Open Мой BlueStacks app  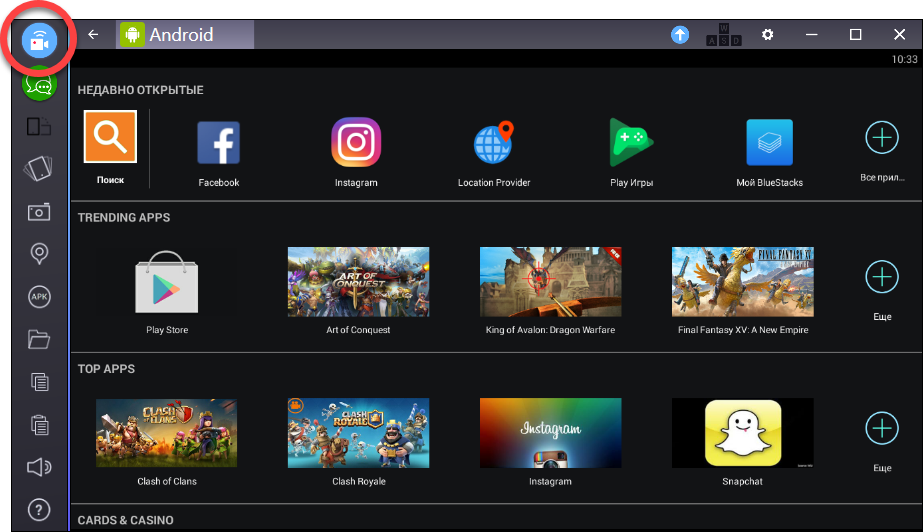click(x=769, y=142)
